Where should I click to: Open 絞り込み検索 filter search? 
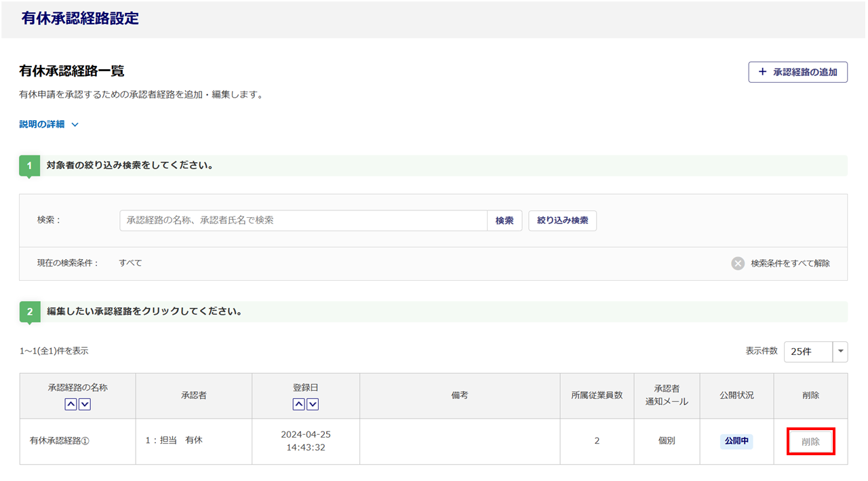coord(562,220)
